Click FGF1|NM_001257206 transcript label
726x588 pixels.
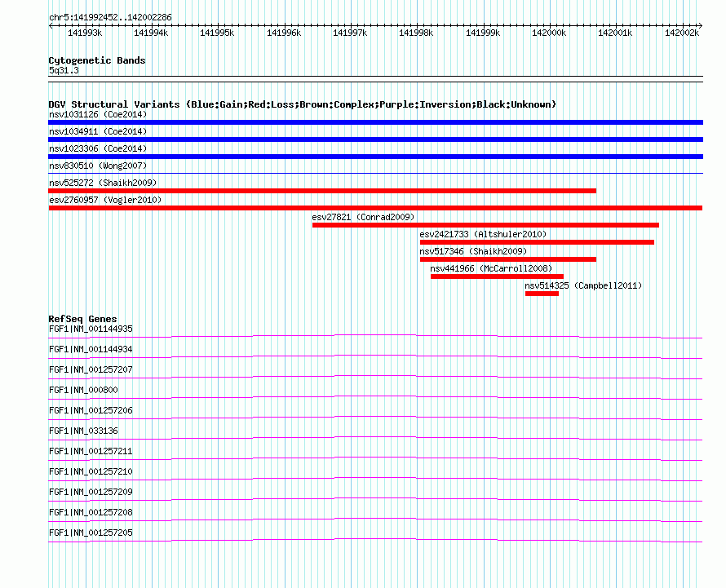point(91,410)
